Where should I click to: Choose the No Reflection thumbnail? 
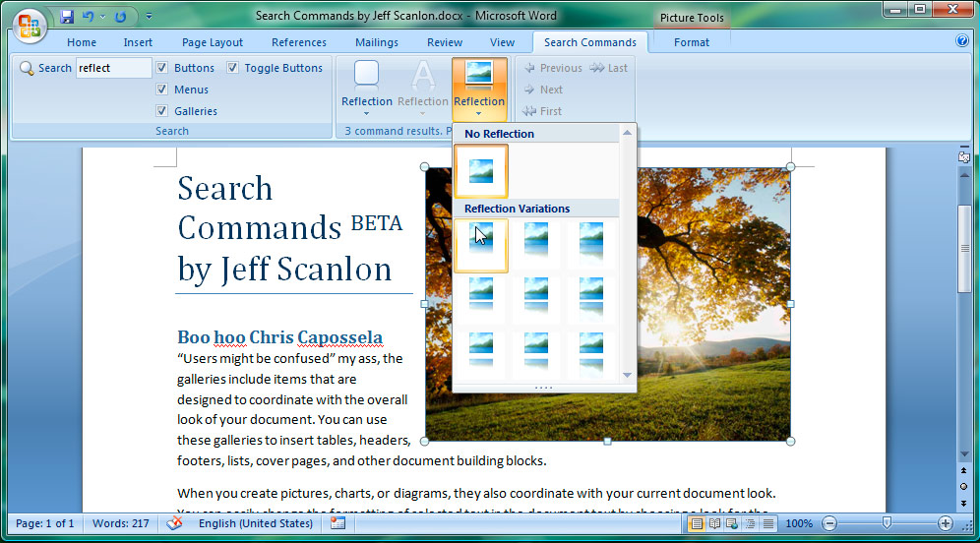(x=481, y=171)
